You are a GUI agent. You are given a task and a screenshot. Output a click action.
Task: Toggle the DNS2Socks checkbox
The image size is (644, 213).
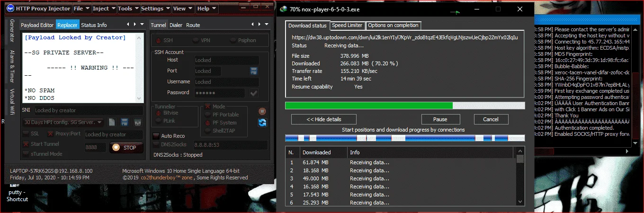pyautogui.click(x=156, y=144)
